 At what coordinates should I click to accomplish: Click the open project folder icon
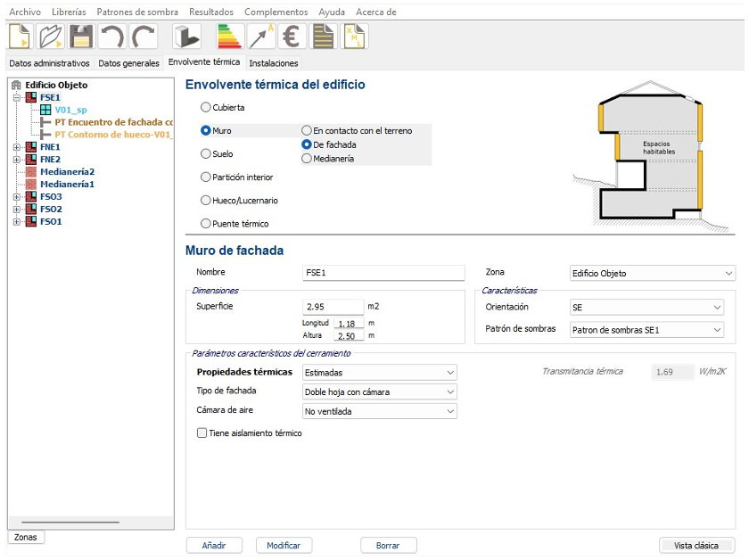[x=51, y=37]
